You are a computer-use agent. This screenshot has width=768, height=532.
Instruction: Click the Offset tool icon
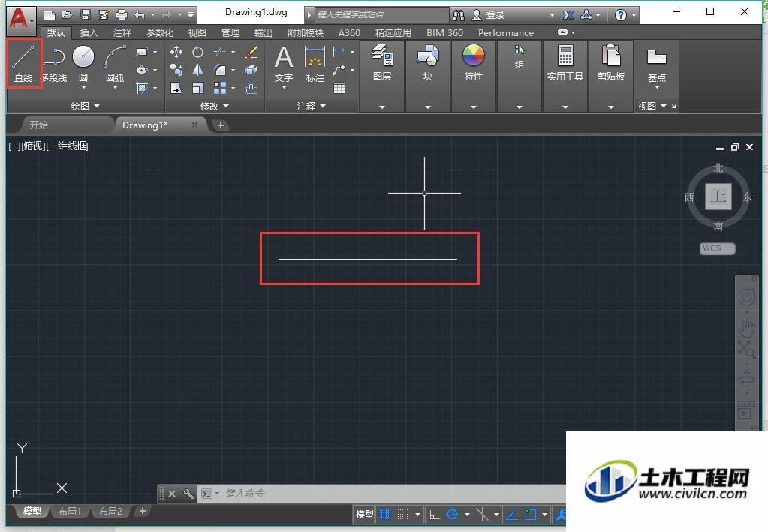click(251, 88)
